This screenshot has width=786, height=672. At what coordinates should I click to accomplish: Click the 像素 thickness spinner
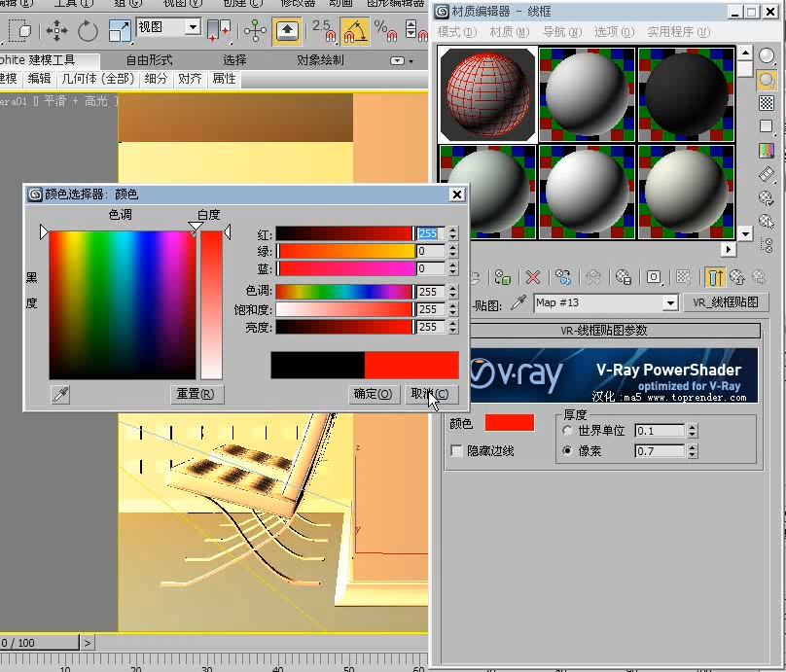tap(693, 450)
